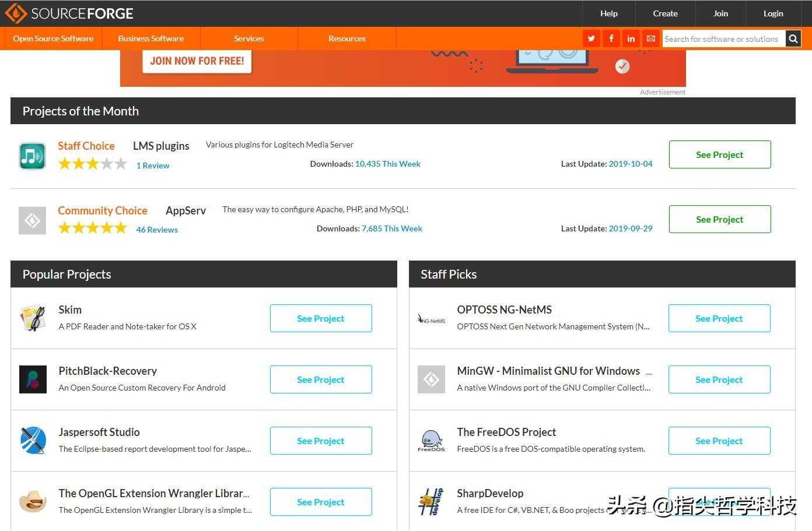Open the Services menu
This screenshot has width=812, height=531.
click(x=249, y=38)
